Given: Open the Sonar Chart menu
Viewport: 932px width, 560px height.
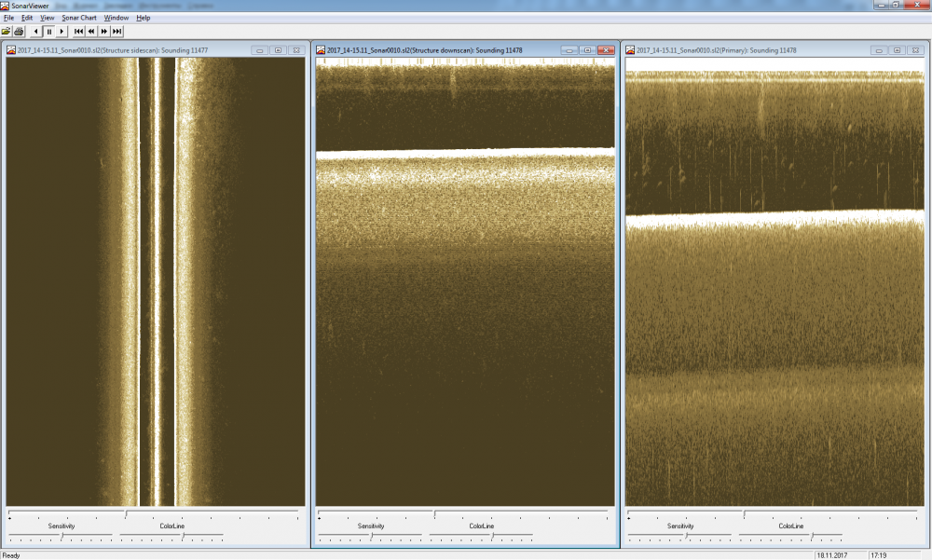Looking at the screenshot, I should point(79,18).
